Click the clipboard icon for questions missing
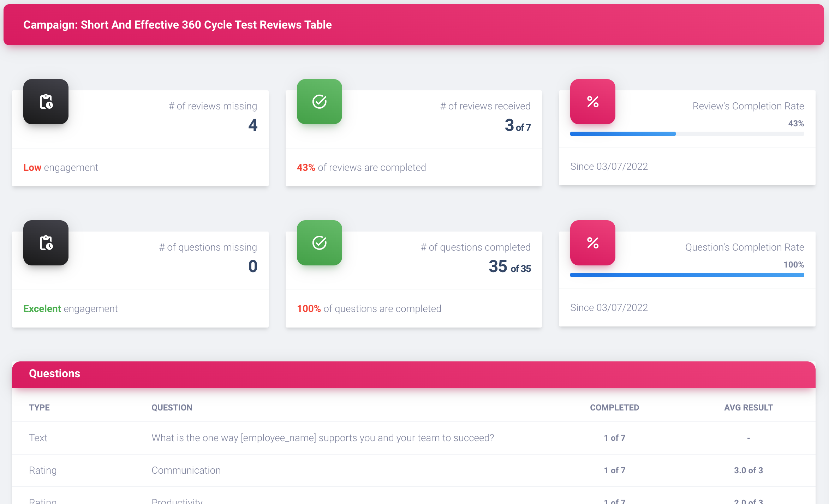Screen dimensions: 829x504 (x=46, y=243)
